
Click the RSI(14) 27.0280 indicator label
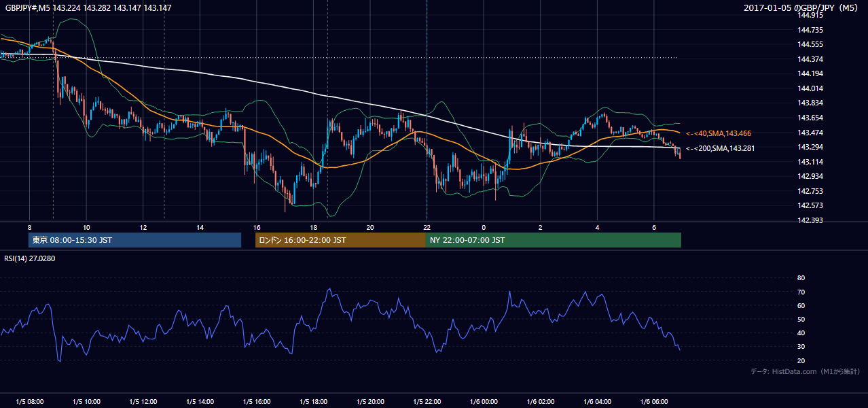[31, 258]
